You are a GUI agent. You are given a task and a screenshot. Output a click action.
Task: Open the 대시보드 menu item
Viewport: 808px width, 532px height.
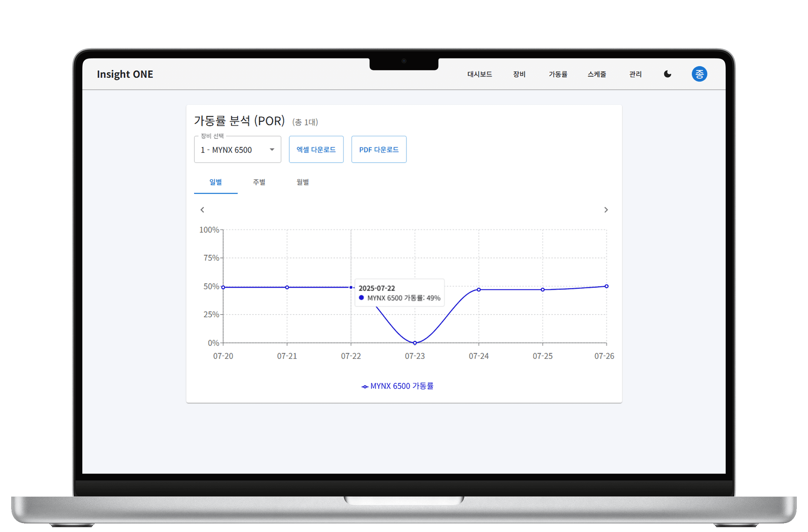[480, 74]
